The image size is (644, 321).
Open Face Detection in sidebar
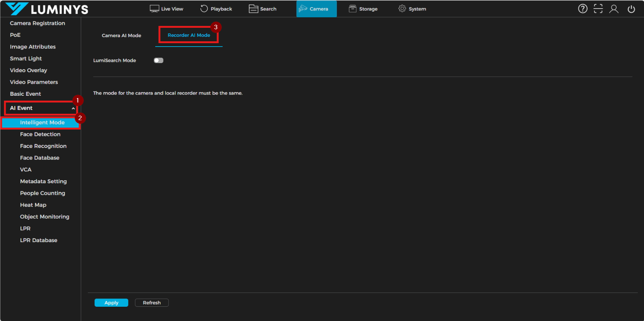(40, 134)
